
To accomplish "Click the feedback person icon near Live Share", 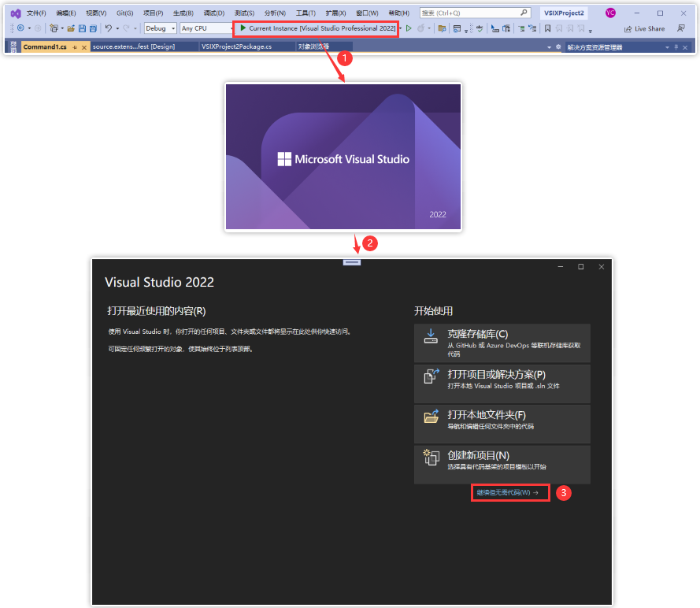I will [x=681, y=28].
